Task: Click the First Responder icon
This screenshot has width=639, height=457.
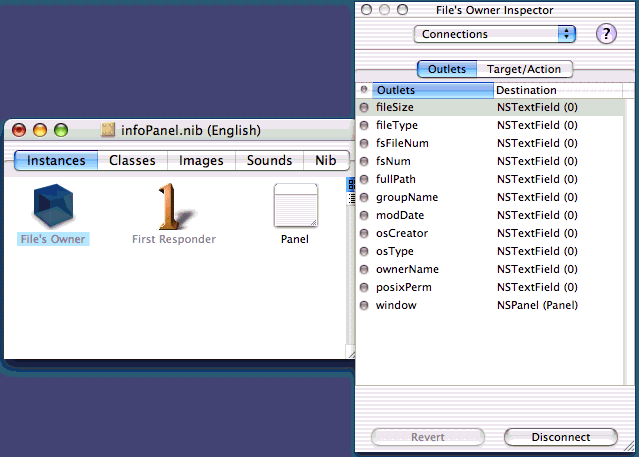Action: point(173,206)
